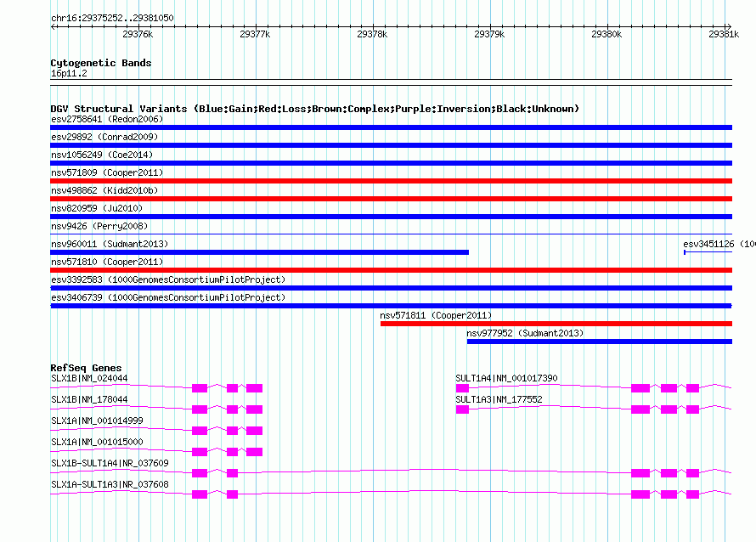The width and height of the screenshot is (756, 542).
Task: Open gene SLX1B|NM_178044 label
Action: (x=89, y=400)
